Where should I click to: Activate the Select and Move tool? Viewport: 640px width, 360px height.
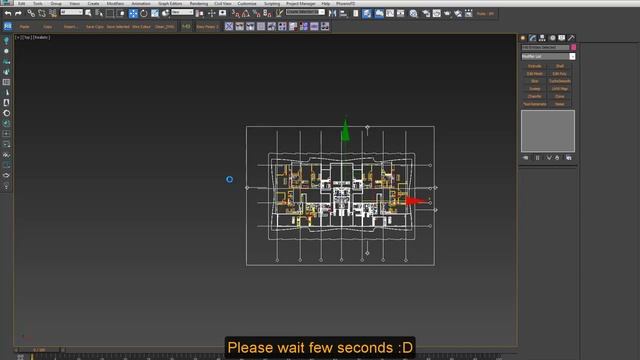[x=133, y=13]
